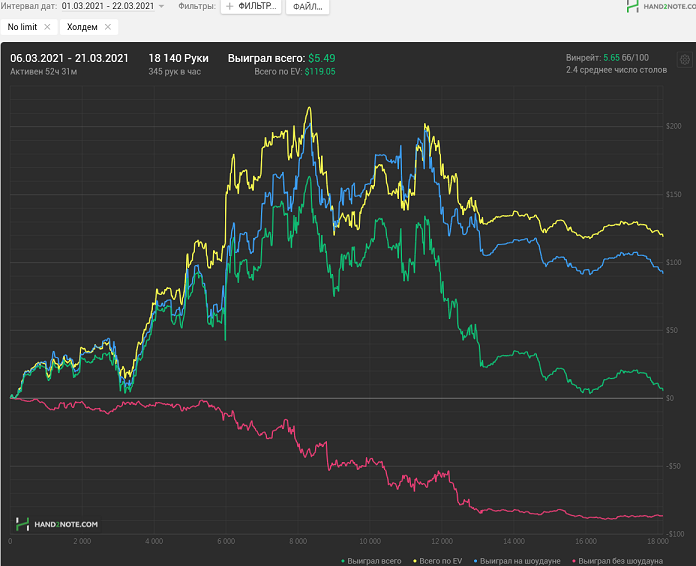This screenshot has width=696, height=566.
Task: Click the 14 000 x-axis label
Action: click(514, 541)
